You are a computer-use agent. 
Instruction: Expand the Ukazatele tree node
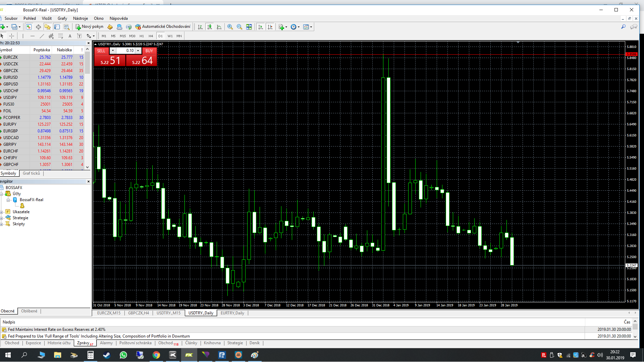[2, 212]
